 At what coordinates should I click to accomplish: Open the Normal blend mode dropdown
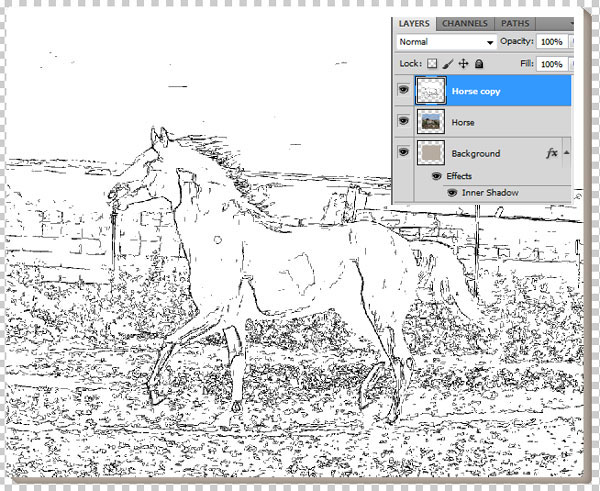point(446,42)
